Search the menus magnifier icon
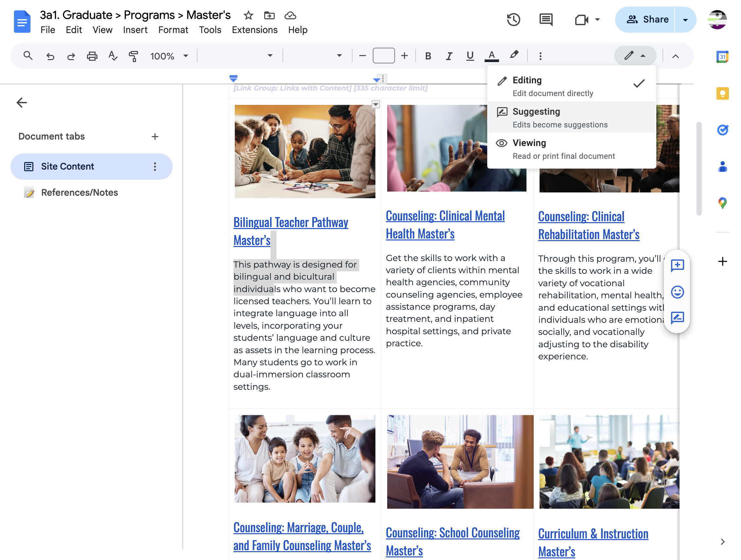Viewport: 741px width, 560px height. tap(28, 56)
